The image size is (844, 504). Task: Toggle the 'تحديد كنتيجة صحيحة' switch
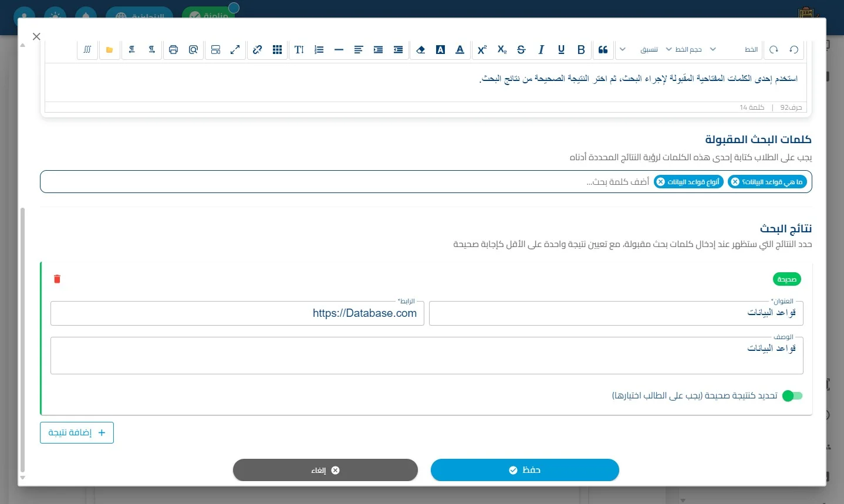(x=792, y=396)
